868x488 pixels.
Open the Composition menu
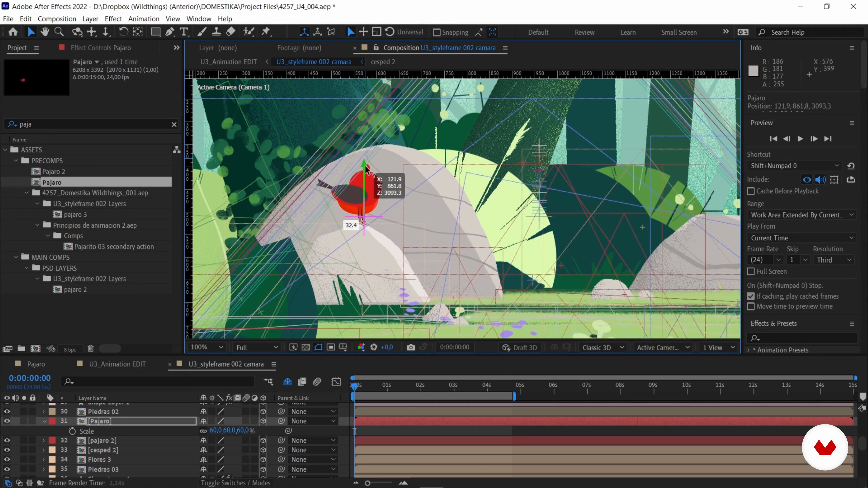tap(57, 19)
